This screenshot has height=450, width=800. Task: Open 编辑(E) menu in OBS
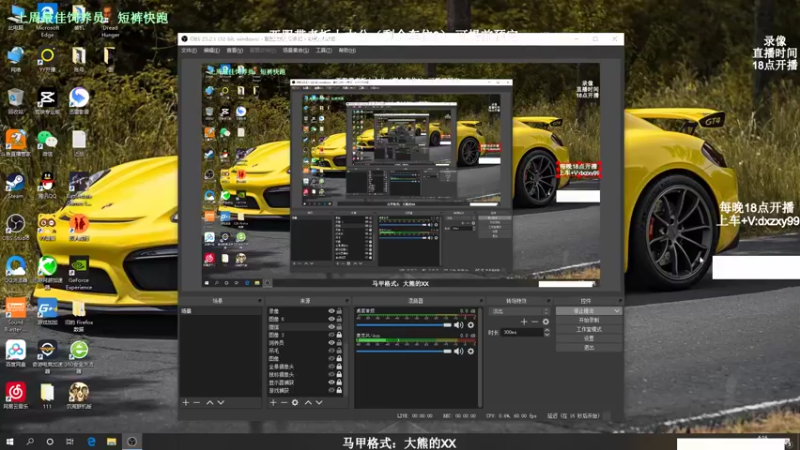pos(211,51)
